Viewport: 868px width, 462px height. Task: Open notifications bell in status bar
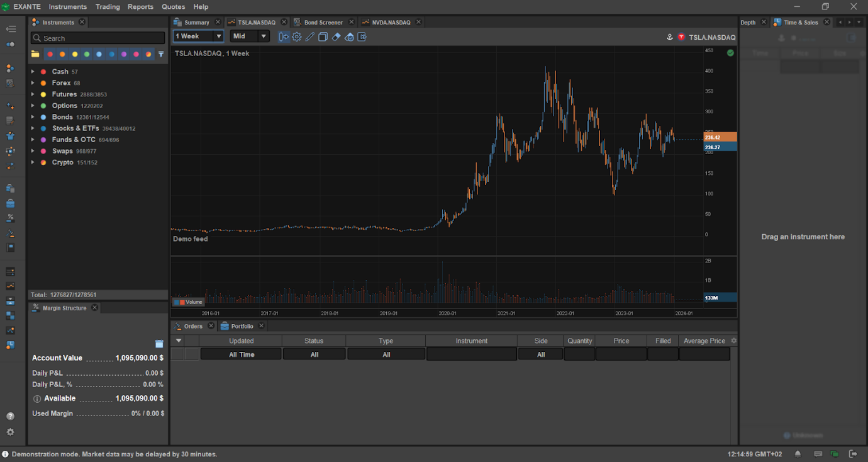pyautogui.click(x=798, y=454)
